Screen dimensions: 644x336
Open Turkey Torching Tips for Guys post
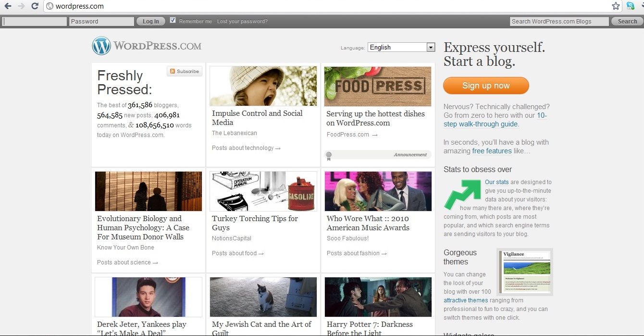click(x=255, y=223)
